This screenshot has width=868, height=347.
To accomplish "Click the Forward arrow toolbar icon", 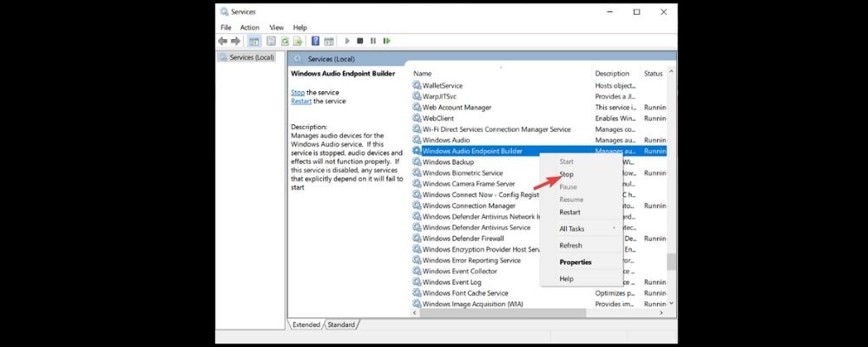I will 236,41.
